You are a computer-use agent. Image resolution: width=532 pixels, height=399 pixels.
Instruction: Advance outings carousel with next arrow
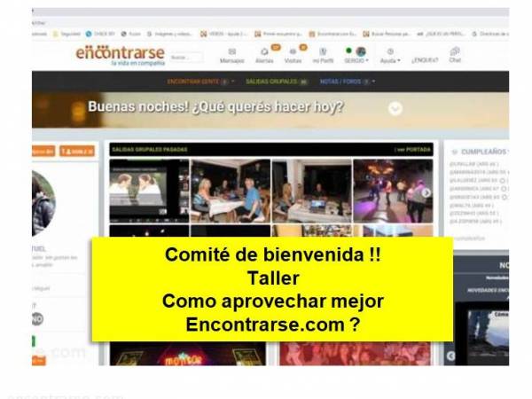pos(426,192)
